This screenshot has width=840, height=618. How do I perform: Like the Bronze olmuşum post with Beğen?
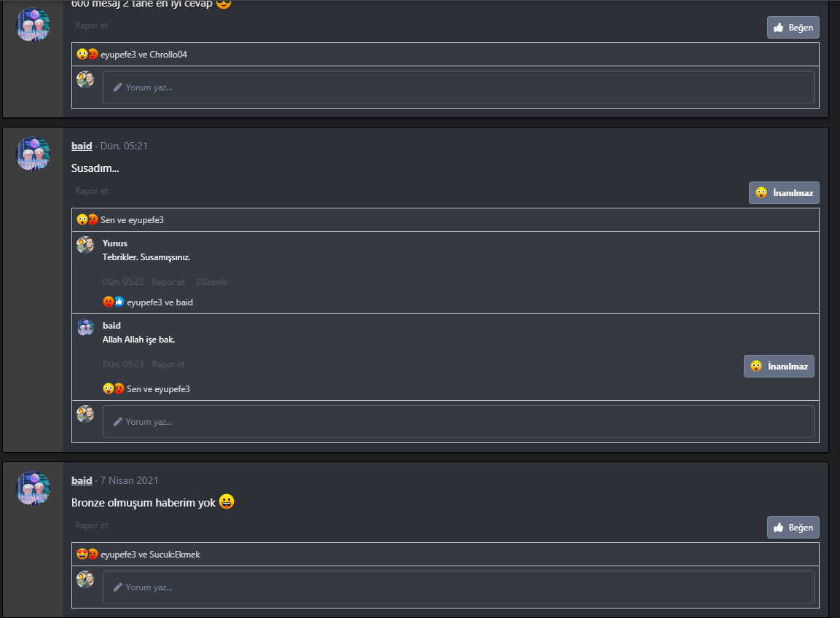click(x=793, y=528)
